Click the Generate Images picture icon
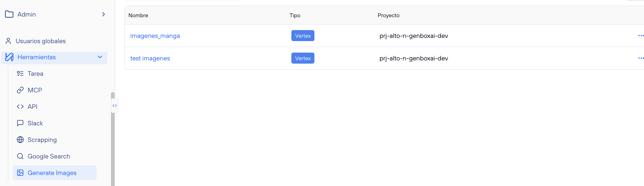Screen dimensions: 644x186 [20, 173]
